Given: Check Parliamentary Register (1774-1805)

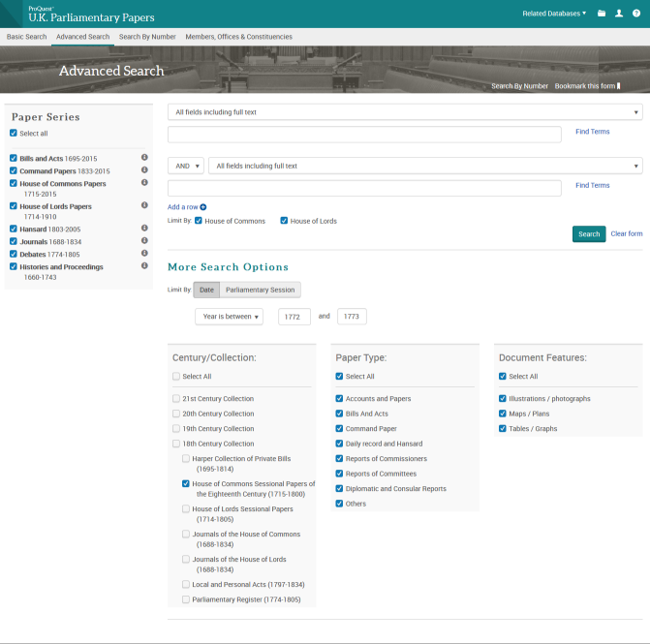Looking at the screenshot, I should tap(186, 599).
